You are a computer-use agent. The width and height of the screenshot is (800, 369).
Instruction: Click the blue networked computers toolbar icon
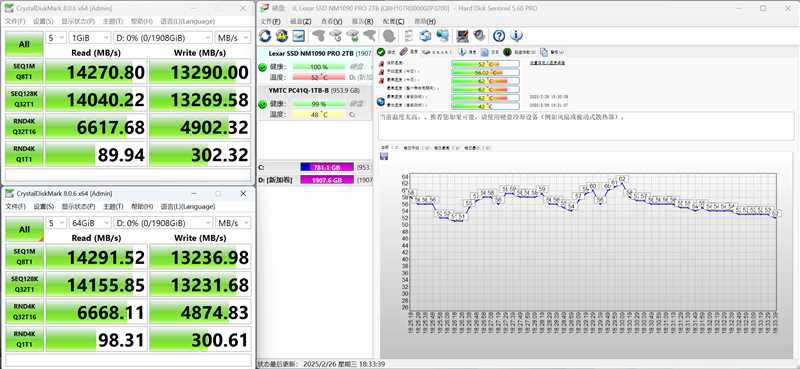[442, 36]
